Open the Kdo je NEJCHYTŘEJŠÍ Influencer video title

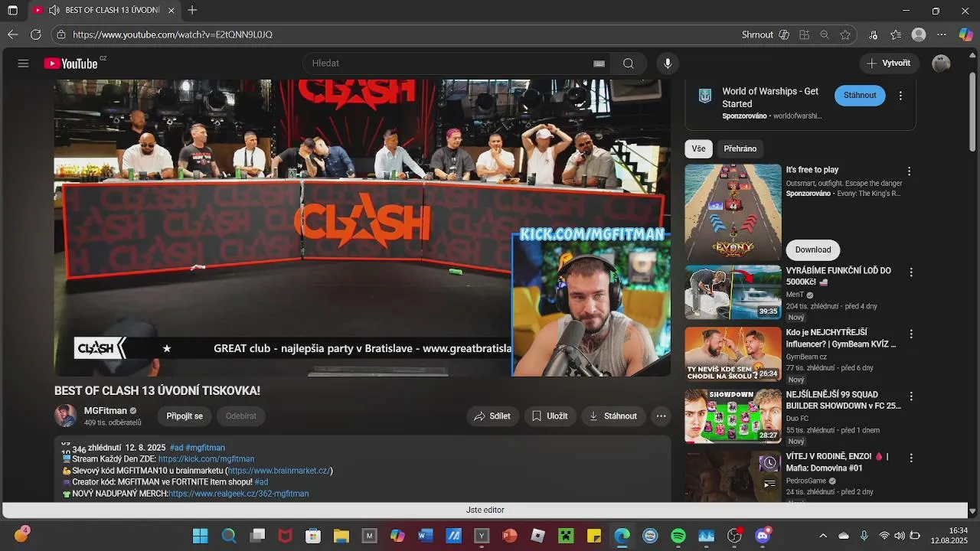[841, 338]
